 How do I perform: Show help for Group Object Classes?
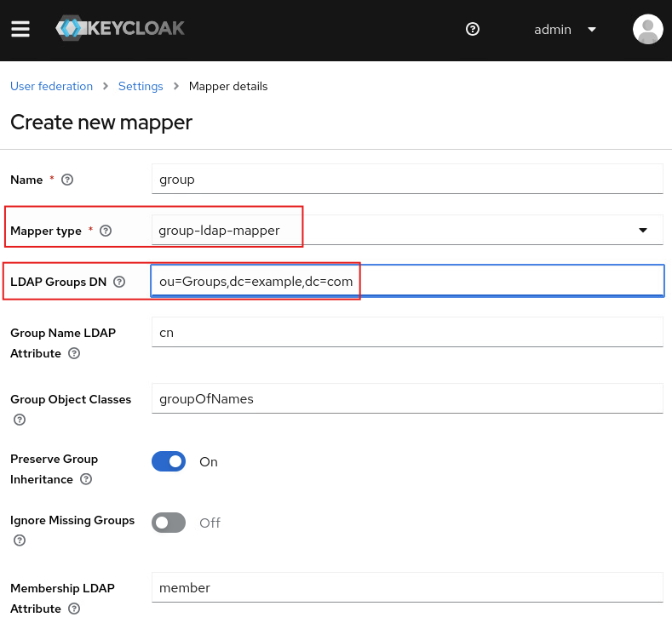(x=20, y=420)
